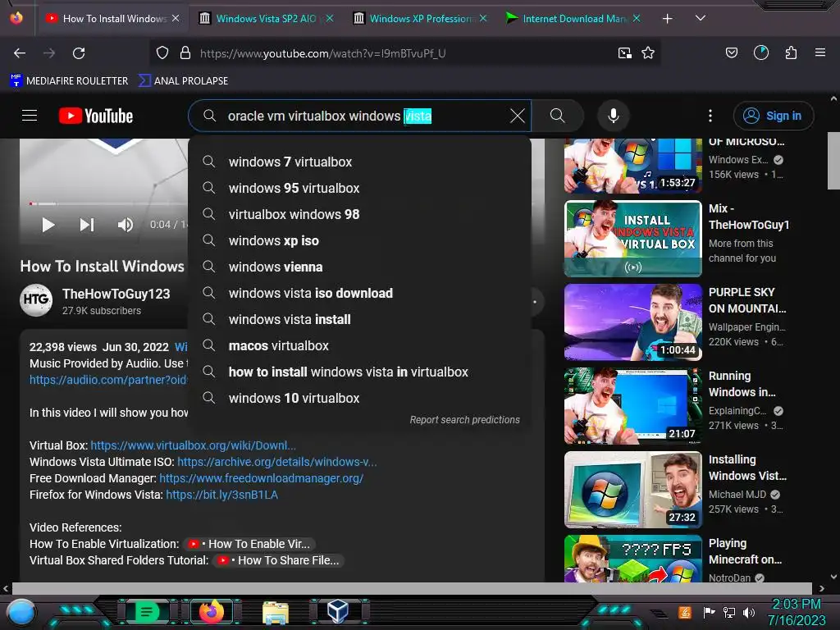The width and height of the screenshot is (840, 630).
Task: Open archive.org Windows Vista ISO link
Action: (277, 462)
